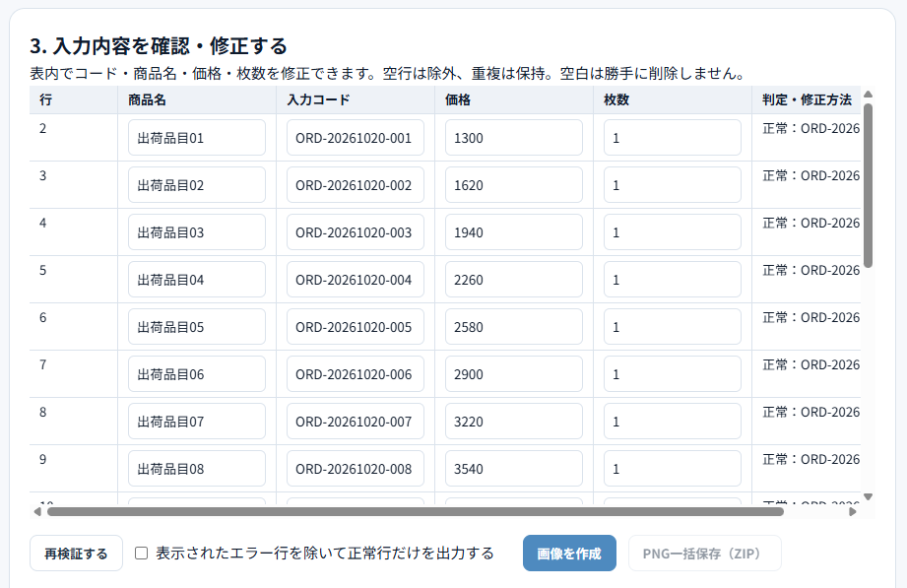
Task: Select the price field showing 3220
Action: [x=514, y=422]
